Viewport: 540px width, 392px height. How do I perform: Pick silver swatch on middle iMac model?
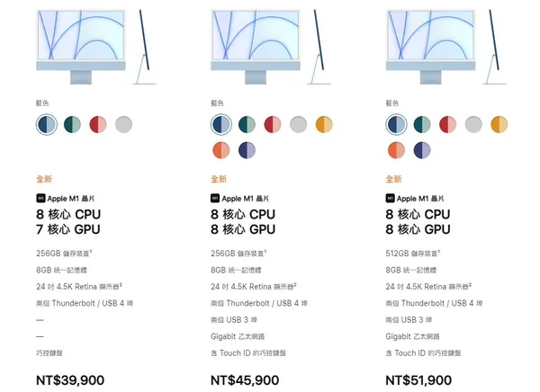pyautogui.click(x=298, y=124)
